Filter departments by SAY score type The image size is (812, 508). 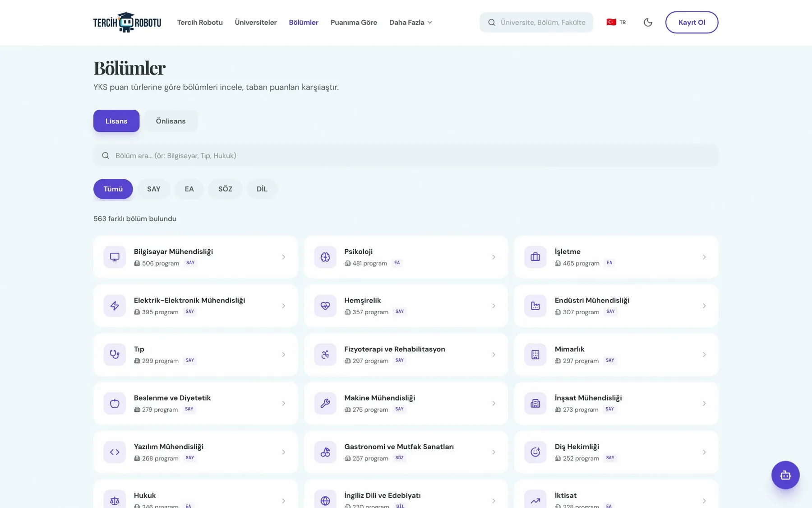pos(154,189)
